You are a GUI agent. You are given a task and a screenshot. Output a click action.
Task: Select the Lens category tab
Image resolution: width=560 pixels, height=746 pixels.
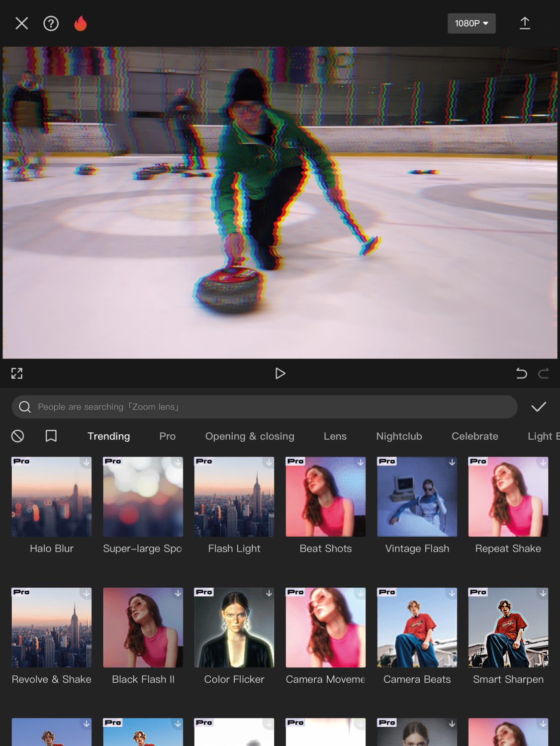(x=335, y=436)
